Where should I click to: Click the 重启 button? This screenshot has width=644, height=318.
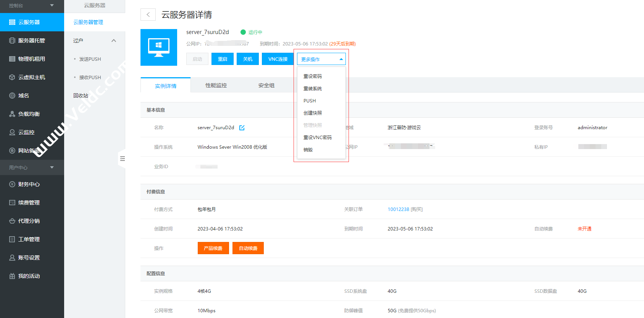click(223, 59)
